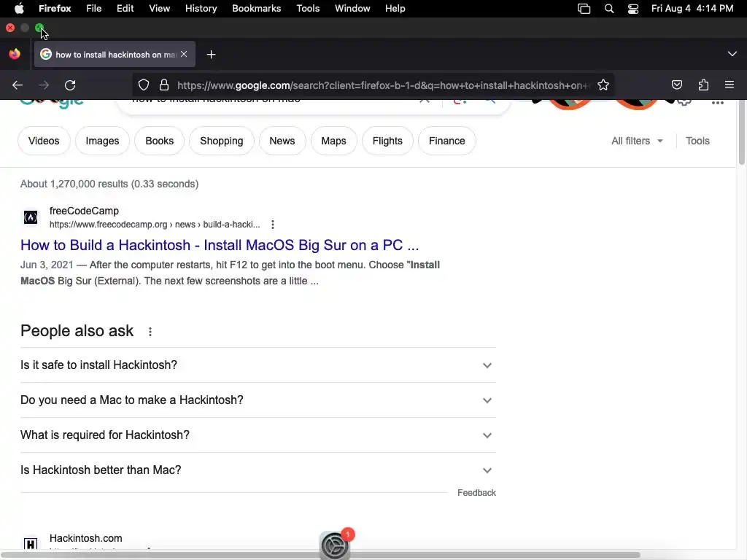Open a new tab with plus button
Screen dimensions: 747x560
pyautogui.click(x=211, y=55)
